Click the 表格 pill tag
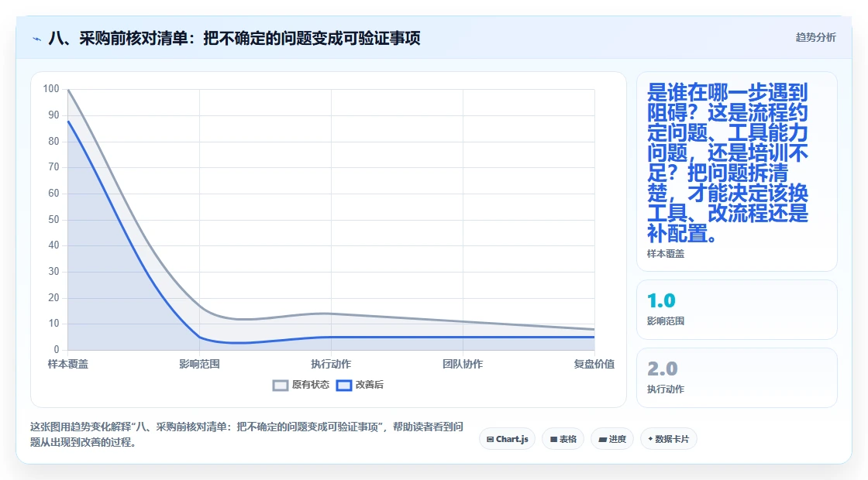The image size is (868, 480). (563, 439)
